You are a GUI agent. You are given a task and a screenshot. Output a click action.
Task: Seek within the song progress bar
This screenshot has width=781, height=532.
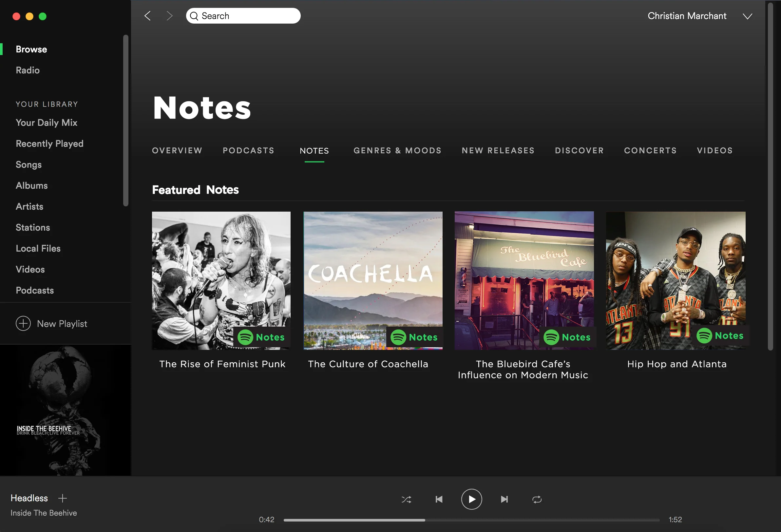coord(471,520)
